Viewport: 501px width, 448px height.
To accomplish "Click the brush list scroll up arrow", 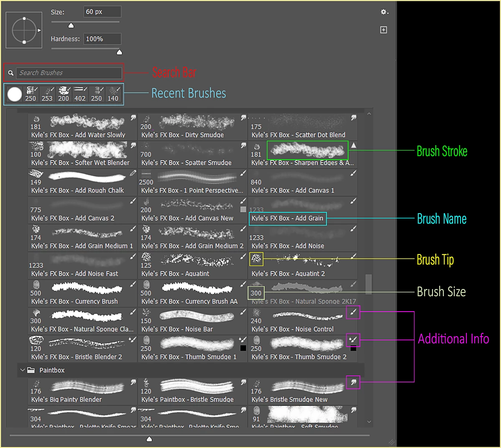I will 369,114.
